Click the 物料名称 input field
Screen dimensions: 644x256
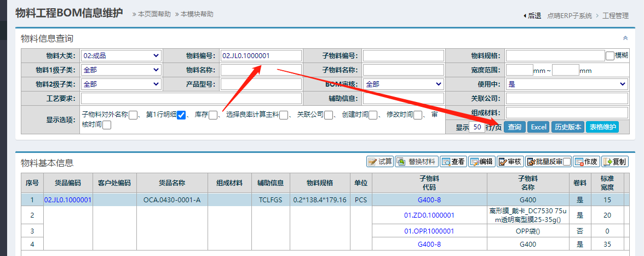tap(261, 70)
